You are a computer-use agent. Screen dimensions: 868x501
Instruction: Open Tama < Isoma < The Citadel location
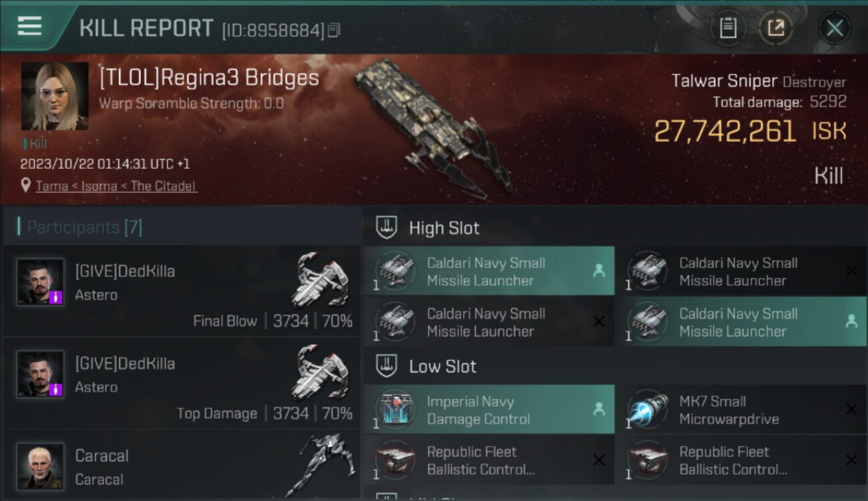tap(116, 186)
